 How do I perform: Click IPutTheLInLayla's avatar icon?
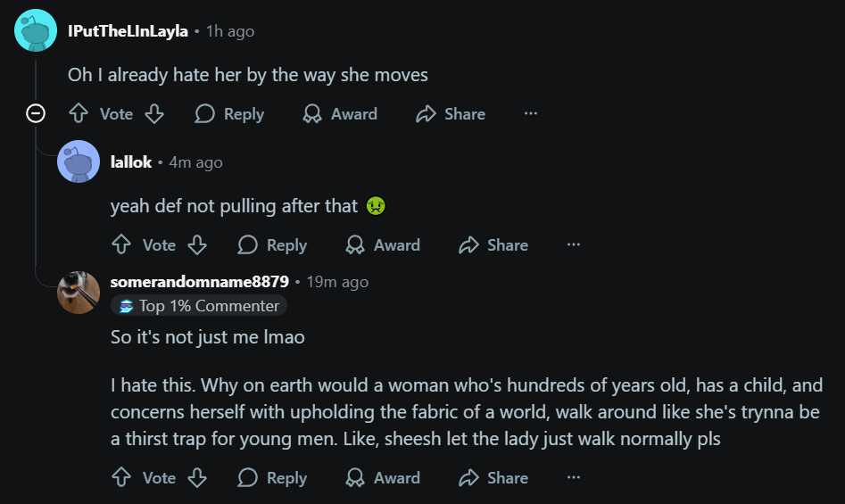click(37, 31)
